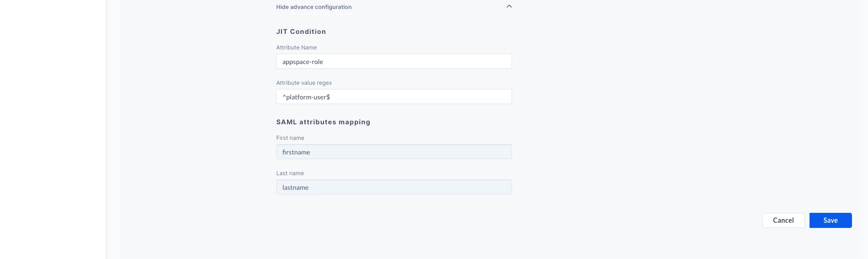Click the 'First name' field label
Viewport: 868px width, 259px height.
tap(290, 138)
